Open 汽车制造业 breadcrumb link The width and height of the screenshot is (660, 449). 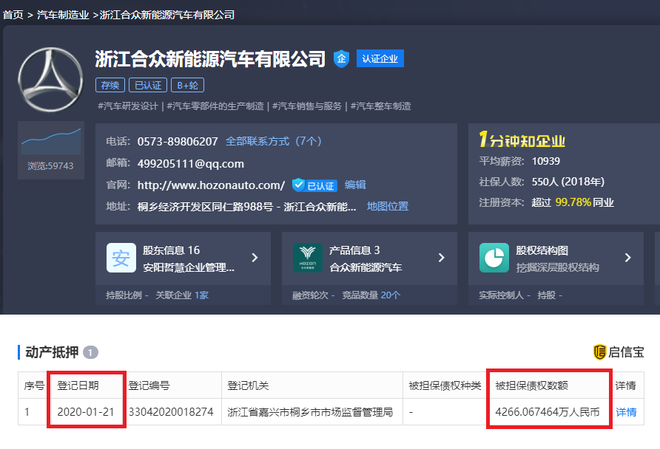(x=63, y=15)
